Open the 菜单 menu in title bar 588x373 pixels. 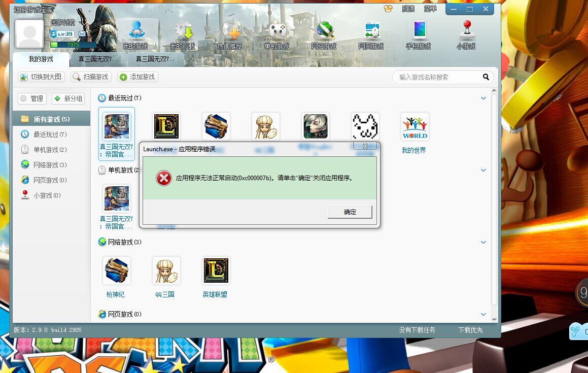click(x=430, y=9)
